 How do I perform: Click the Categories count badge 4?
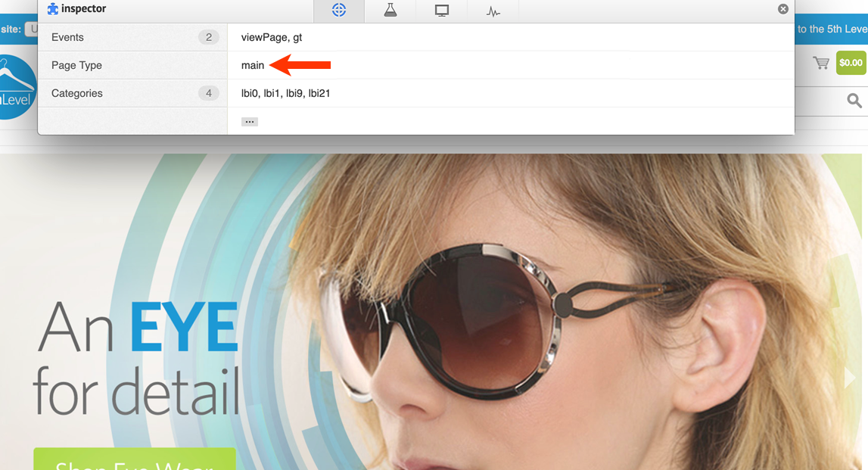coord(209,93)
